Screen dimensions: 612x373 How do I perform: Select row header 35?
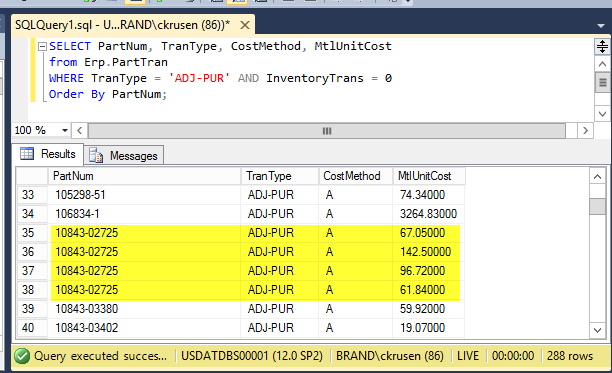(32, 233)
